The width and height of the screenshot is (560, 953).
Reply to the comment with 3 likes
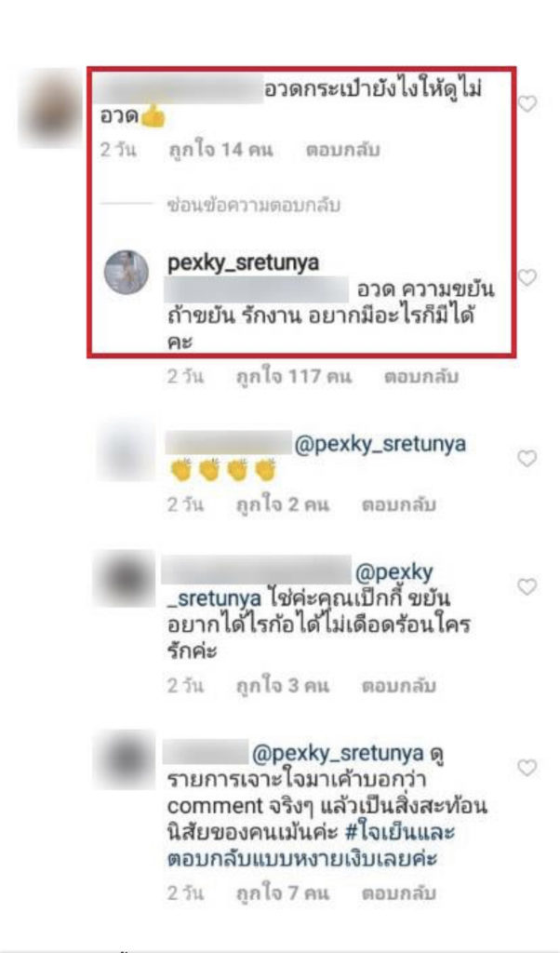(399, 686)
